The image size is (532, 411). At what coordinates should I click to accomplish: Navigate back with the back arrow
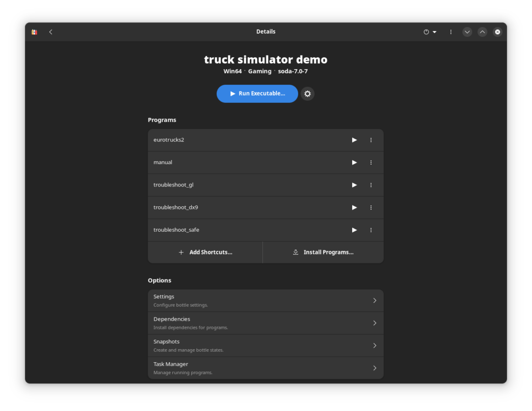point(50,31)
